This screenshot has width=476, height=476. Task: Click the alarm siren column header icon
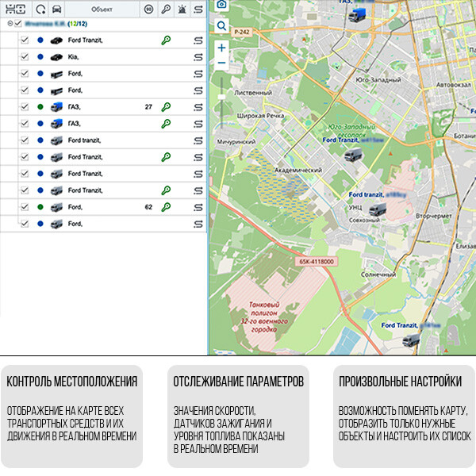coord(182,9)
